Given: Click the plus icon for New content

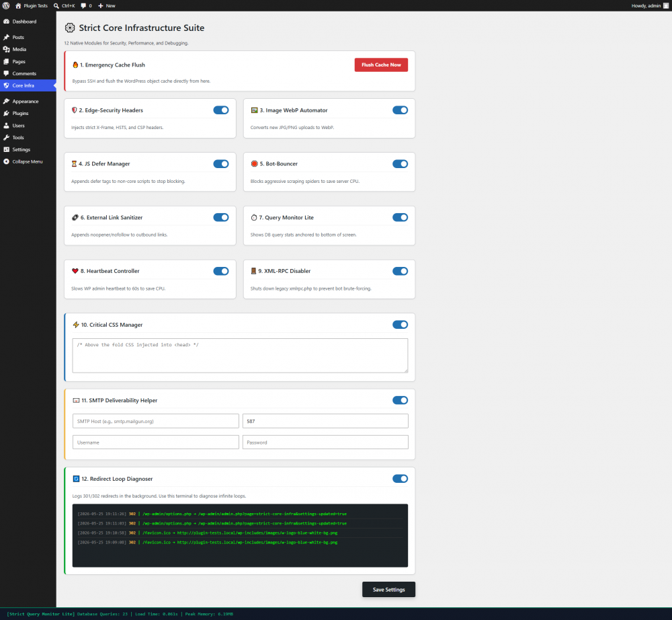Looking at the screenshot, I should (101, 5).
